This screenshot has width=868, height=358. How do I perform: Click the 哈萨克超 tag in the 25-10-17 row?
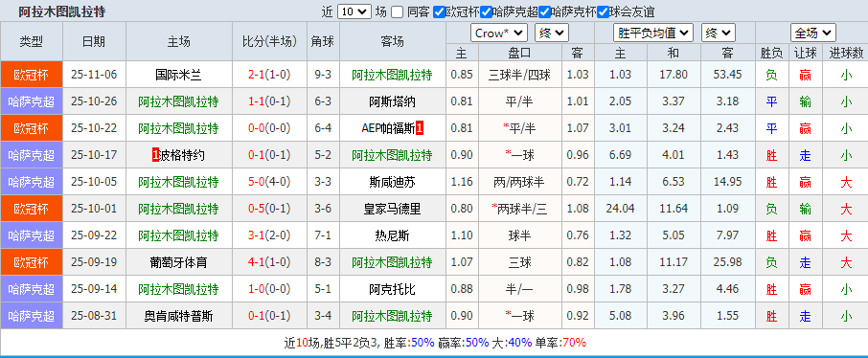click(x=32, y=155)
